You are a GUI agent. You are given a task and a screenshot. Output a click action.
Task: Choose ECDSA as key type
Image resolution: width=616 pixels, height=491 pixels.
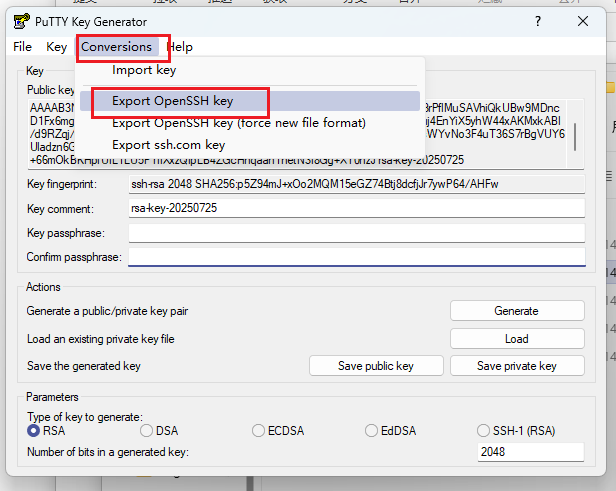[259, 431]
